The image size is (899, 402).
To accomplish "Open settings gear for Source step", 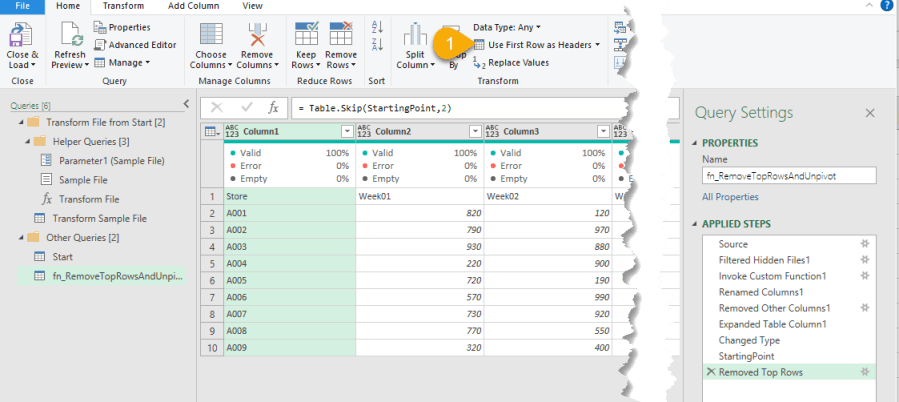I will coord(864,244).
